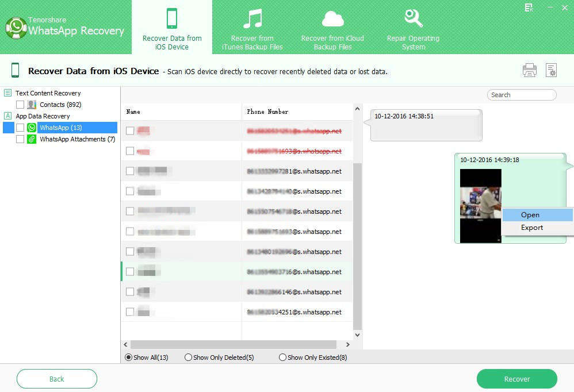Select Show Only Deleted(5) radio button
Screen dimensions: 574x392
coord(188,358)
